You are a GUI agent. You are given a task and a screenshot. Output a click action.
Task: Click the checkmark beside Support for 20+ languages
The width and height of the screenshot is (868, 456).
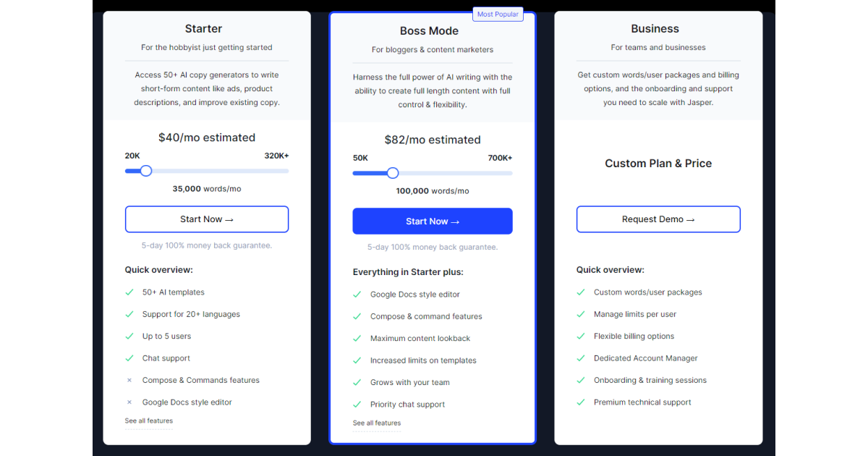pos(129,314)
